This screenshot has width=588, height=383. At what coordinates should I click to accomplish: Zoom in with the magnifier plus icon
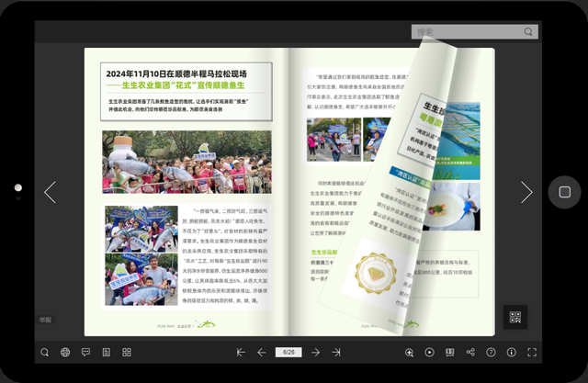click(409, 353)
